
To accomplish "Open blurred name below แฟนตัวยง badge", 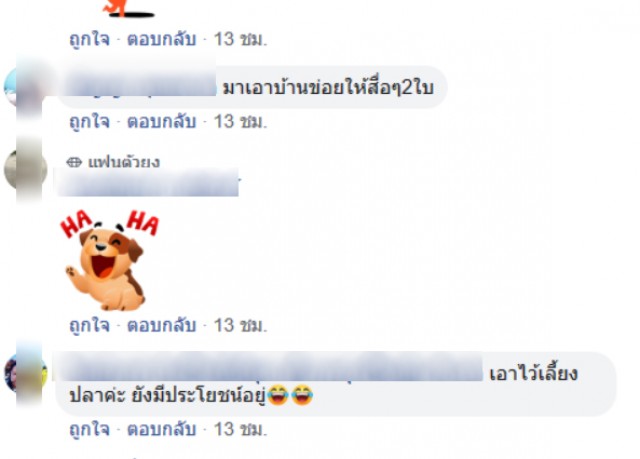I will tap(148, 183).
